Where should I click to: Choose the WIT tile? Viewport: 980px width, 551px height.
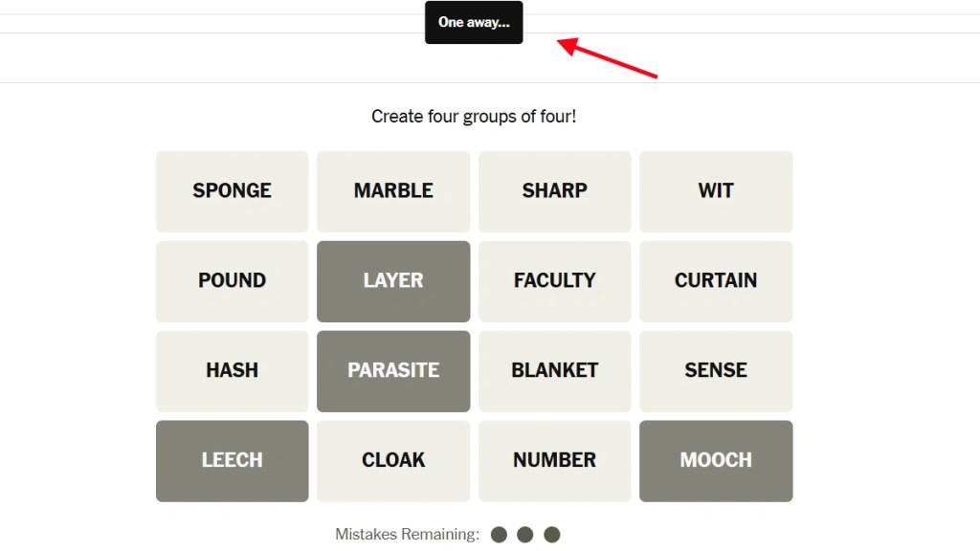pyautogui.click(x=716, y=191)
